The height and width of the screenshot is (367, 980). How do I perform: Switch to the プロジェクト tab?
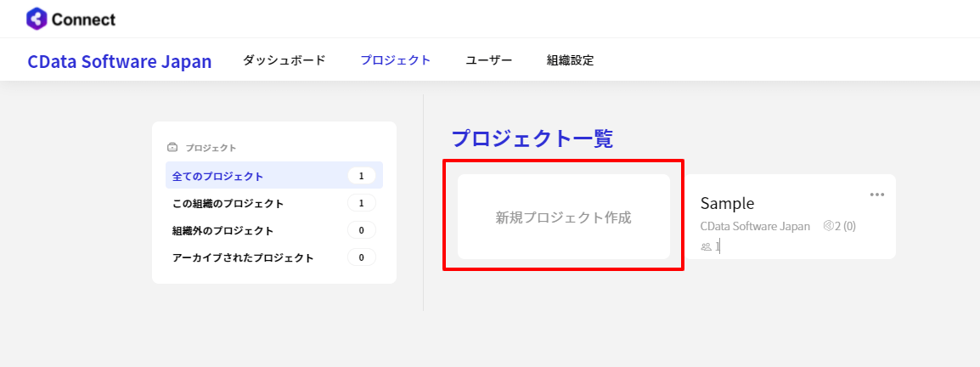[395, 60]
